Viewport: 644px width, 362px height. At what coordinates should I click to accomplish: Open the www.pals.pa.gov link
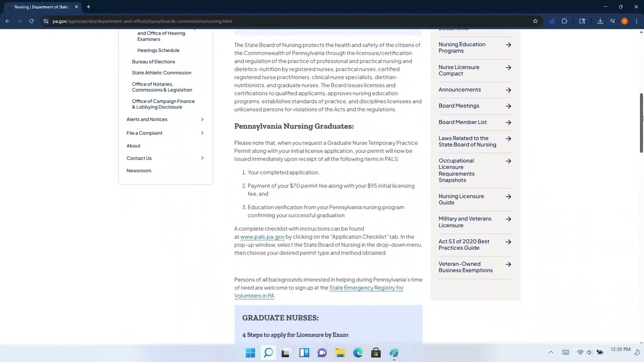262,237
